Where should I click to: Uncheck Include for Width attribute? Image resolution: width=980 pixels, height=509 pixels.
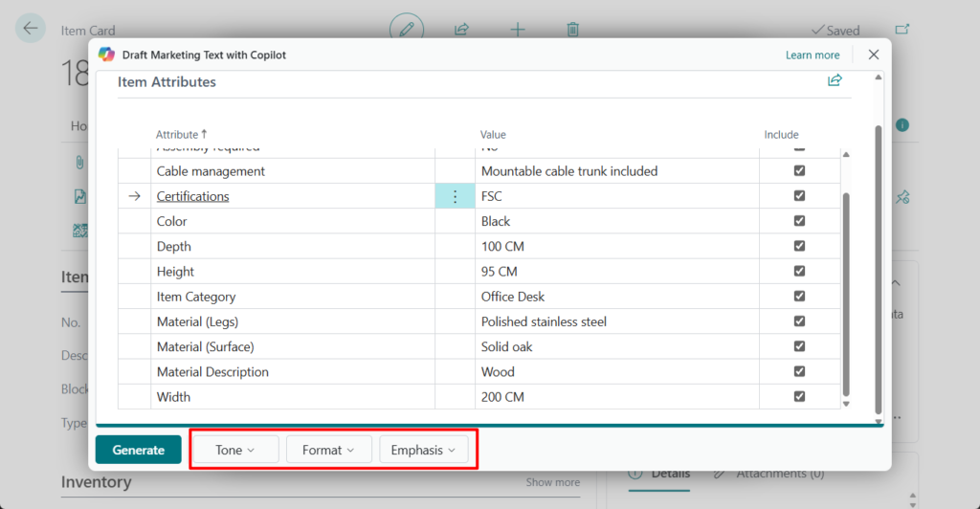coord(799,396)
